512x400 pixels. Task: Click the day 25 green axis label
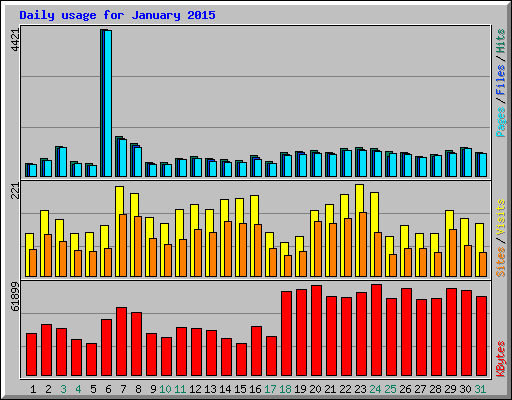tap(390, 389)
